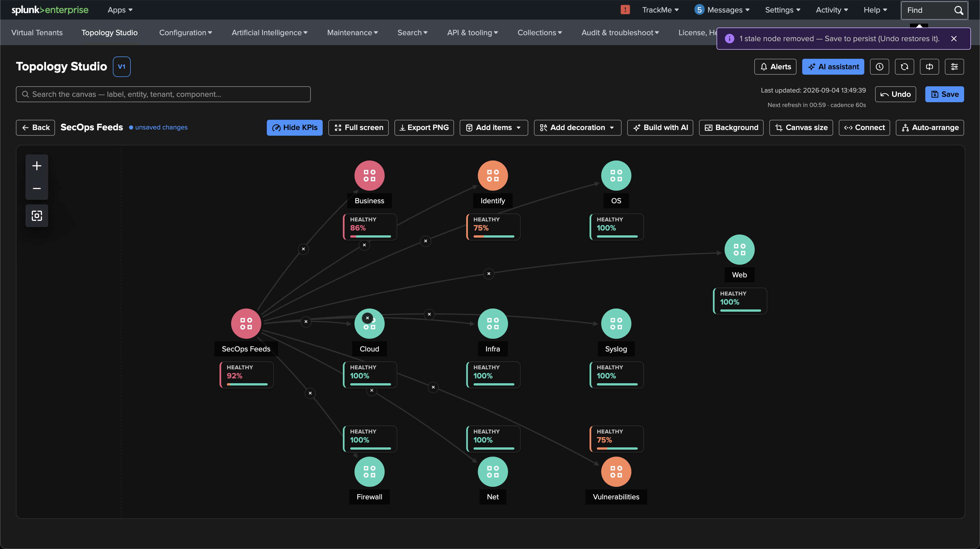
Task: Focus the canvas search field
Action: tap(163, 94)
